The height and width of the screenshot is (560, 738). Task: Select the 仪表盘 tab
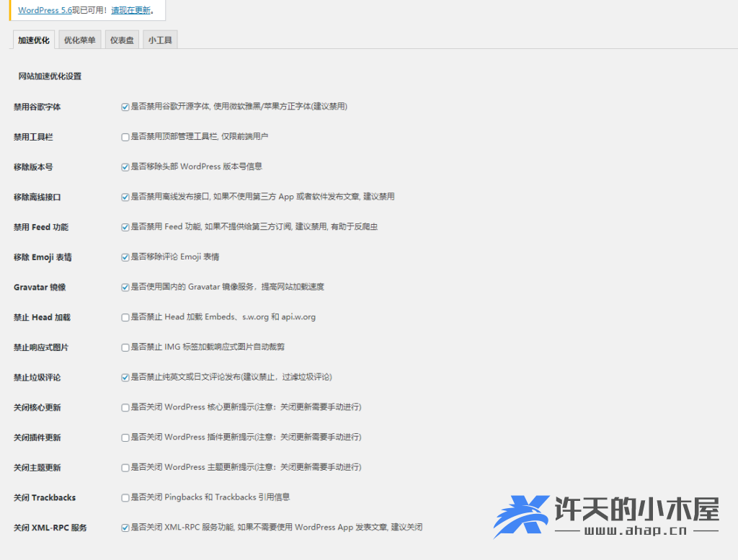pyautogui.click(x=122, y=40)
